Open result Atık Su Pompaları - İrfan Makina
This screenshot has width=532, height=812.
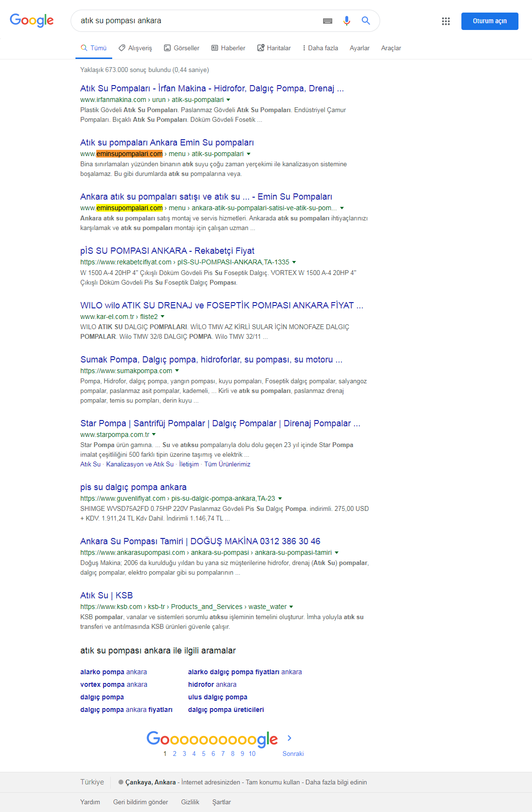click(212, 88)
